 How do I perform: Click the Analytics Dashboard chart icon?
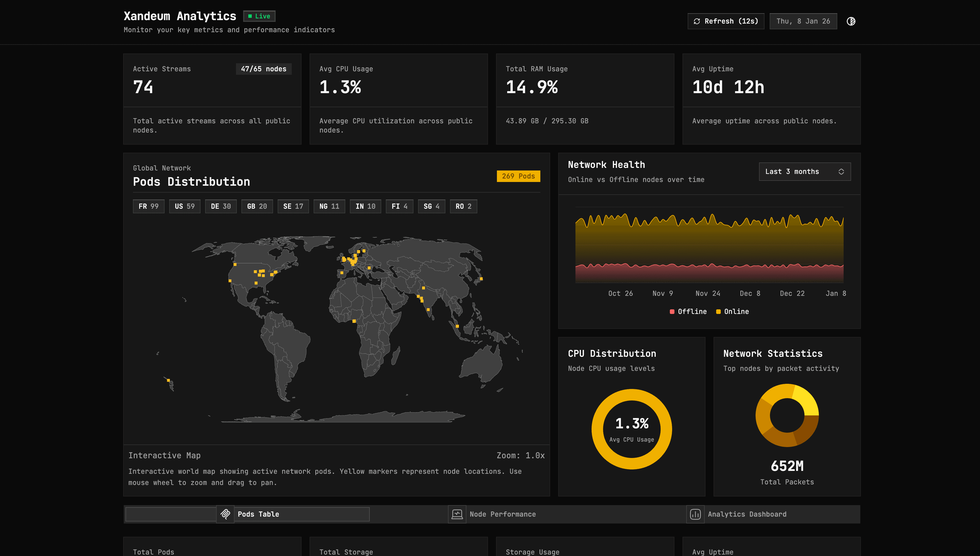(x=695, y=514)
